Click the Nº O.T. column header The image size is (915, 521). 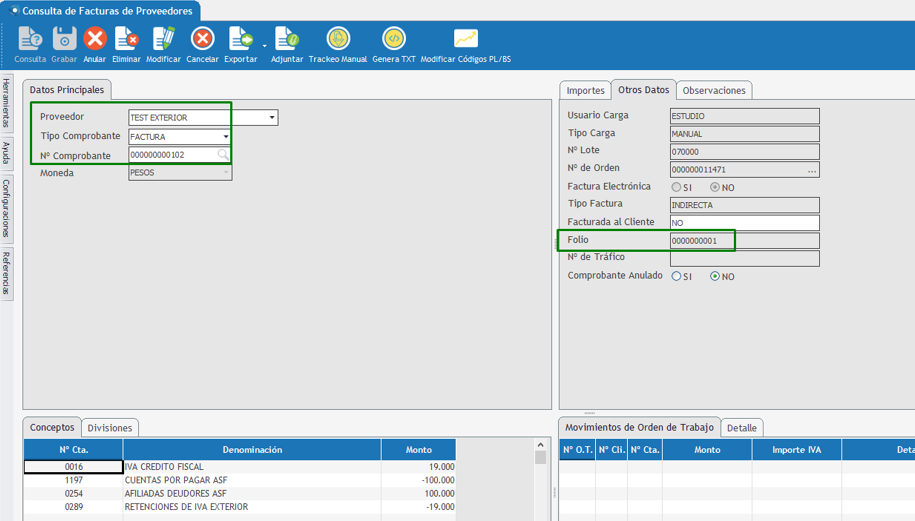(x=577, y=449)
